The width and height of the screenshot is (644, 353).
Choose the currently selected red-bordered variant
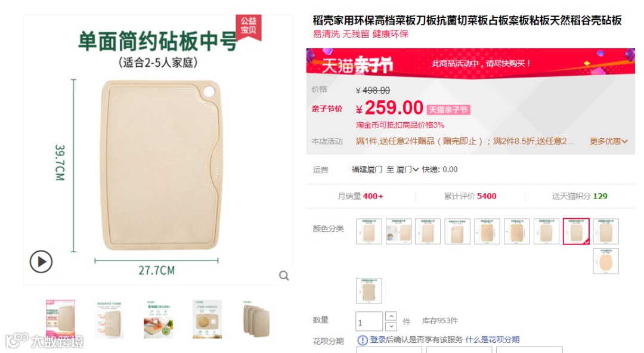click(x=576, y=231)
